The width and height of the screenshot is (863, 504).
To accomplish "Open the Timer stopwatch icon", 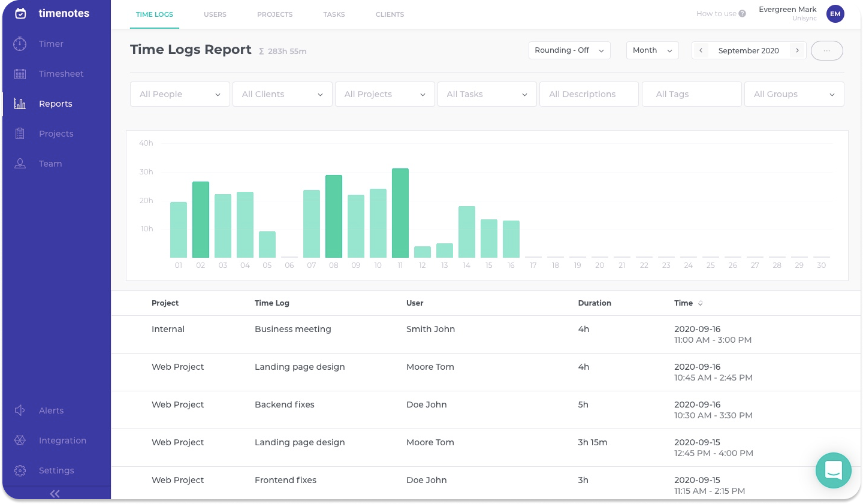I will (x=20, y=44).
